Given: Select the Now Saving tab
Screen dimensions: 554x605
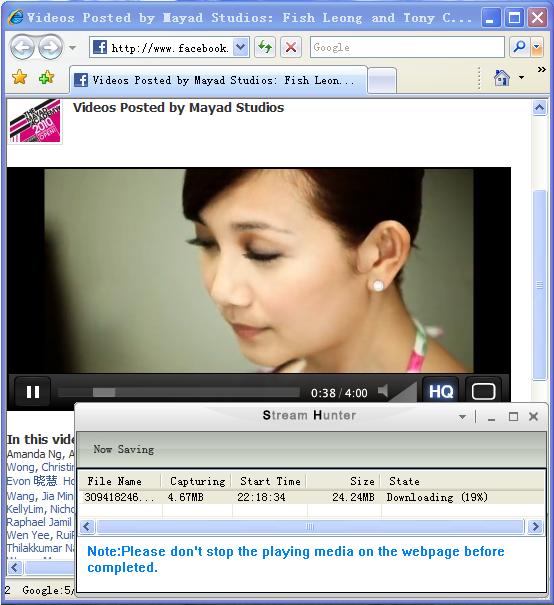Looking at the screenshot, I should tap(123, 449).
